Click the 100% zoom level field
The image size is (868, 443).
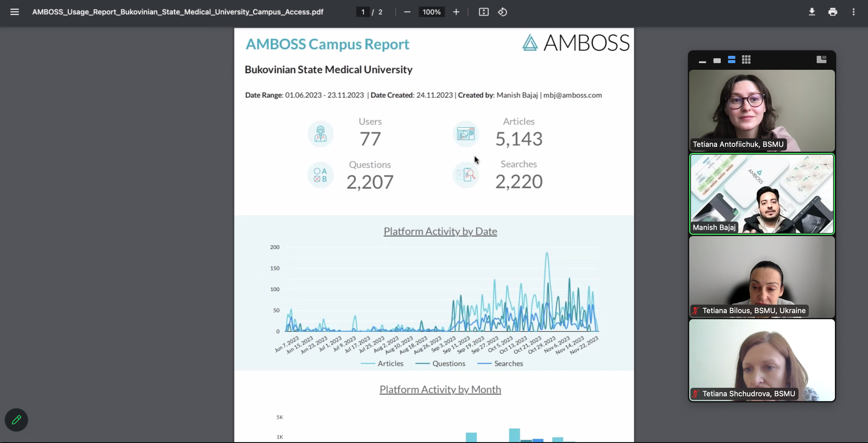(431, 12)
